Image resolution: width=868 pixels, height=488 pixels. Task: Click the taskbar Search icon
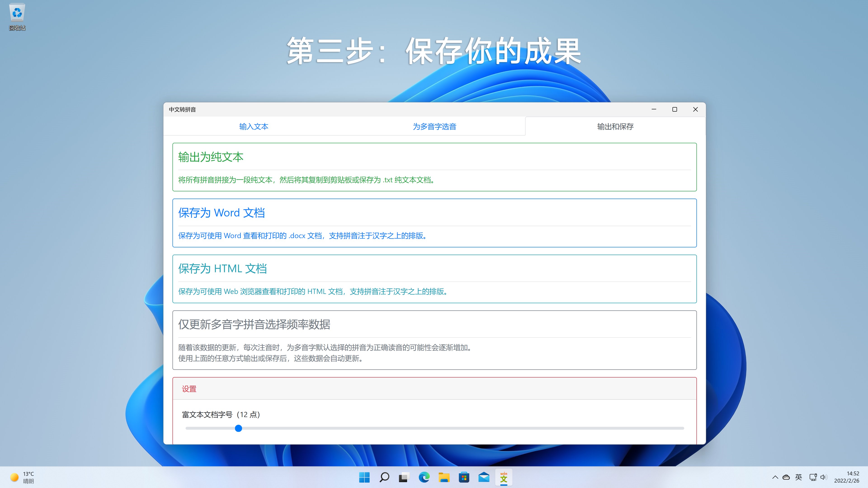point(384,477)
